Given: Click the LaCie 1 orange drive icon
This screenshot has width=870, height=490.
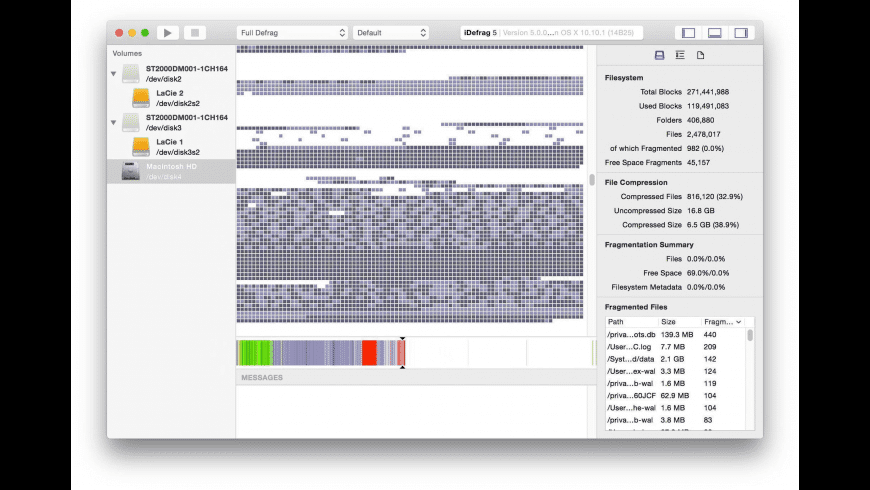Looking at the screenshot, I should pyautogui.click(x=140, y=147).
